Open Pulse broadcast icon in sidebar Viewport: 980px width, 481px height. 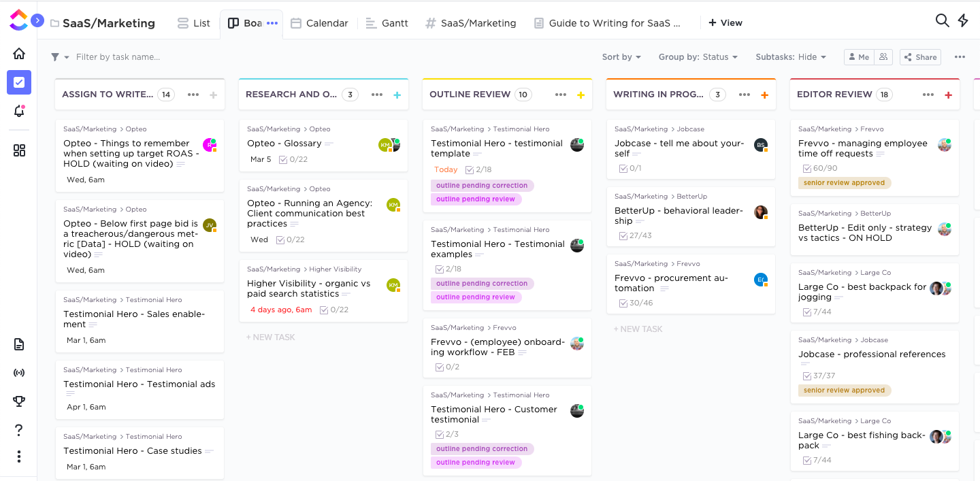tap(19, 373)
